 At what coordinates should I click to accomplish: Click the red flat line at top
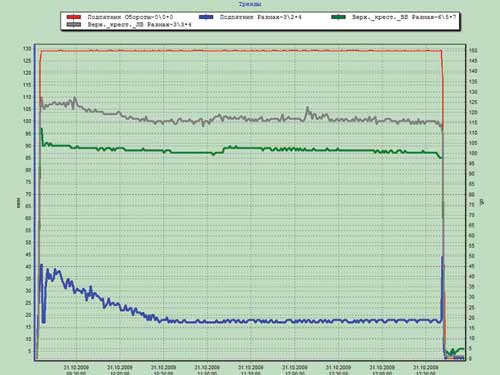(x=241, y=51)
